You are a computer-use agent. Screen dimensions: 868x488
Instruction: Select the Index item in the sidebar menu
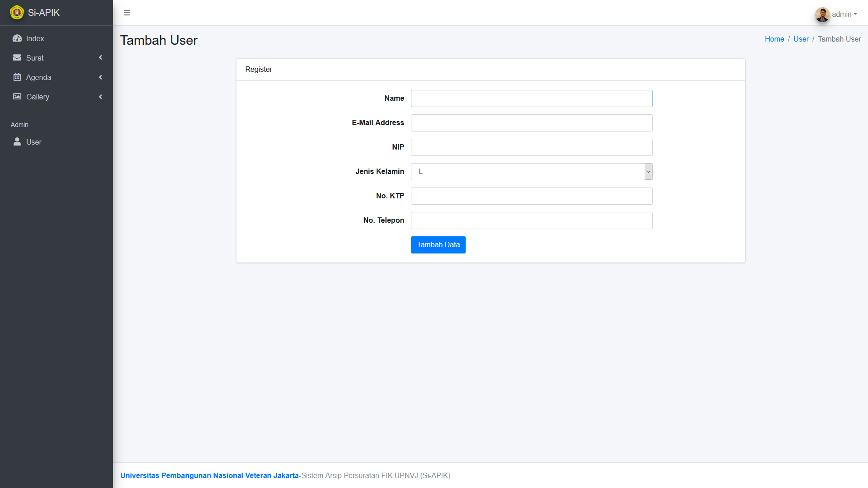pyautogui.click(x=35, y=38)
